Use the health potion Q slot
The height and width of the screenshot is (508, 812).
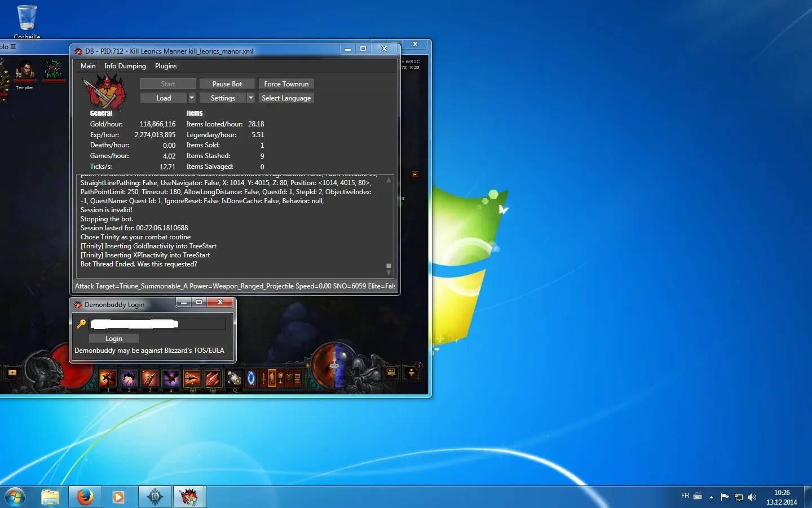coord(235,378)
